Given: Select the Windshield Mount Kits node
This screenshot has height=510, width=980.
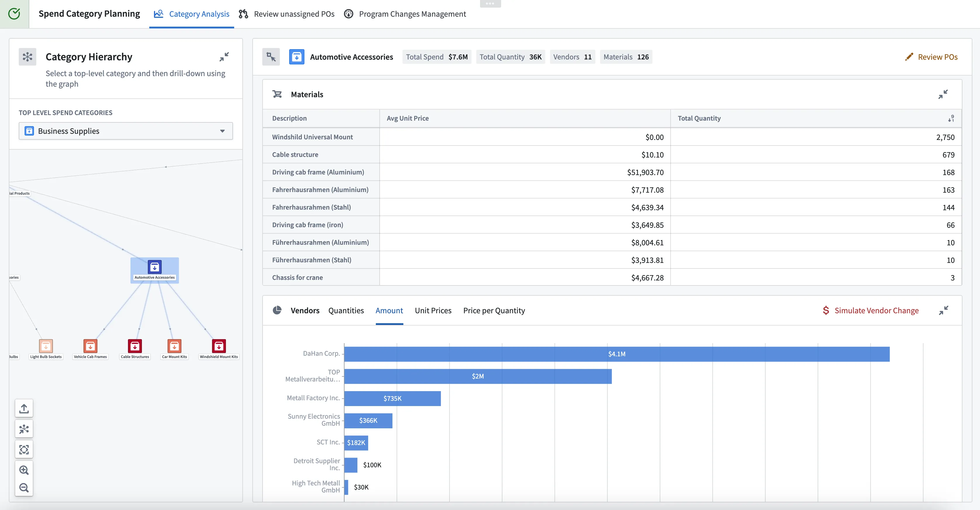Looking at the screenshot, I should point(219,346).
